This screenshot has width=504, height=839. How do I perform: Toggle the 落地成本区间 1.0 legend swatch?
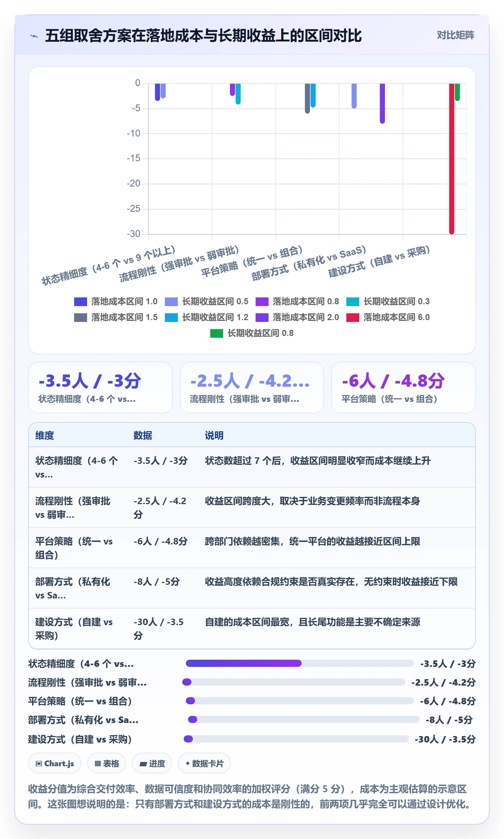coord(80,301)
